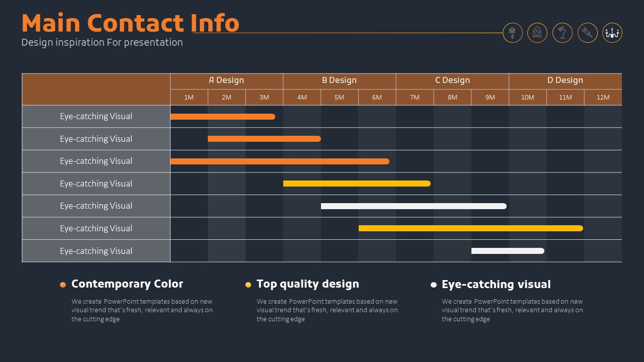644x362 pixels.
Task: Select the orange bar spanning 2M to 4M
Action: click(x=264, y=139)
